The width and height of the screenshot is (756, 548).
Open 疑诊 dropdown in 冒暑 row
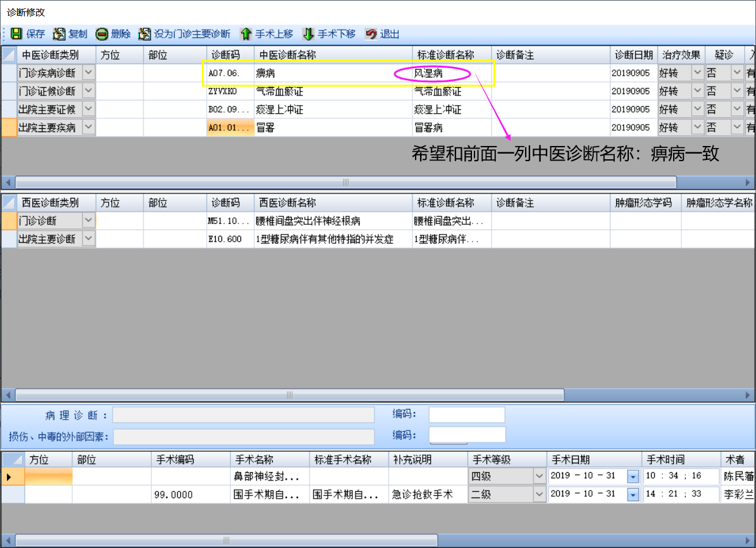[737, 128]
